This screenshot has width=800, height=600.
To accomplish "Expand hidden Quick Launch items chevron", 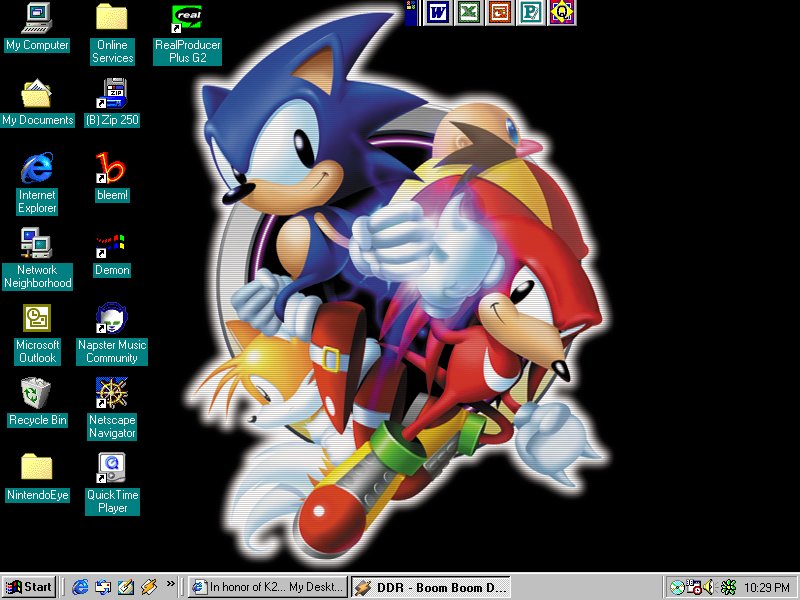I will tap(170, 583).
